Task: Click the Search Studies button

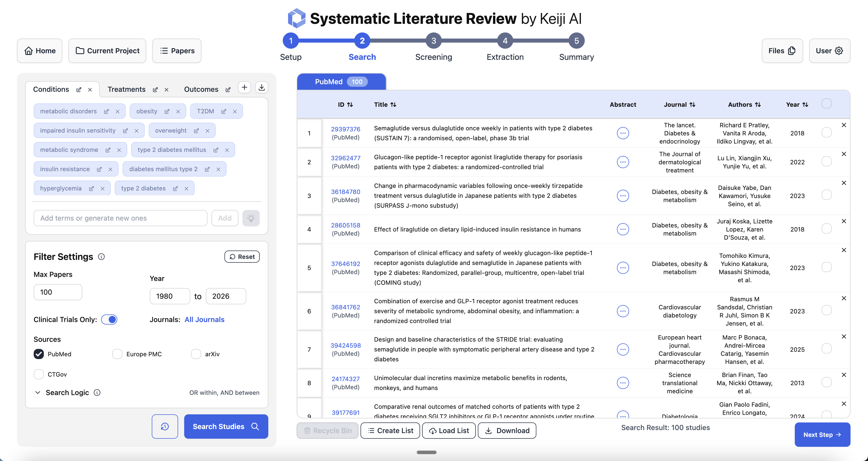Action: [226, 426]
